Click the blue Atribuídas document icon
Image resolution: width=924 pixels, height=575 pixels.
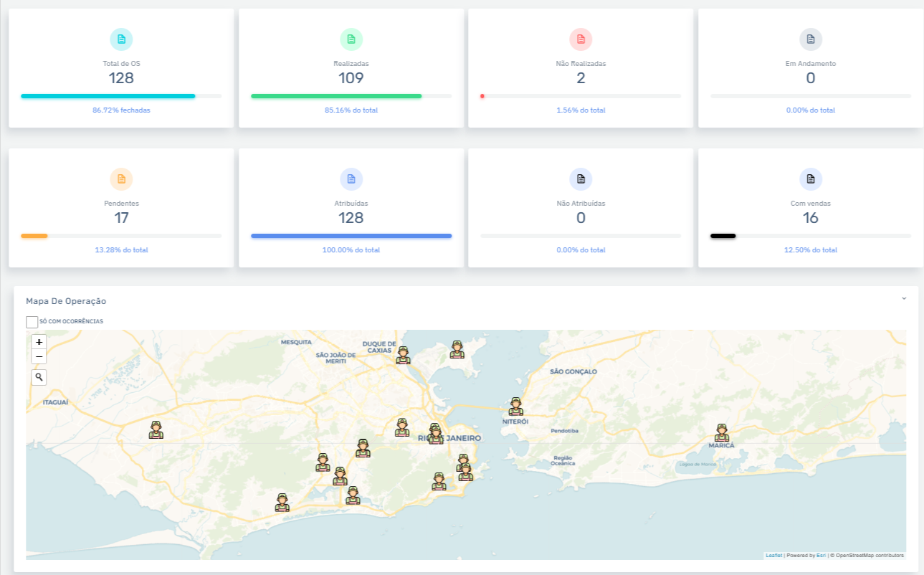351,179
